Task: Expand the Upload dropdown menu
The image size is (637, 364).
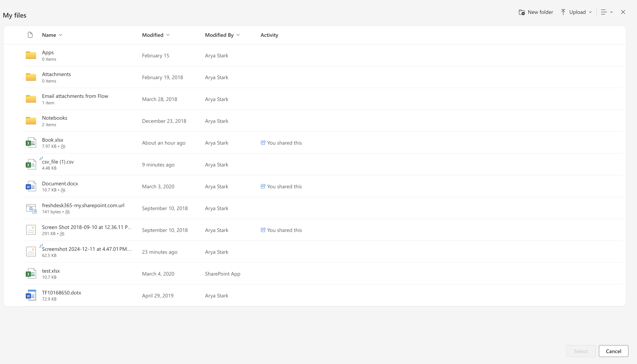Action: pos(590,12)
